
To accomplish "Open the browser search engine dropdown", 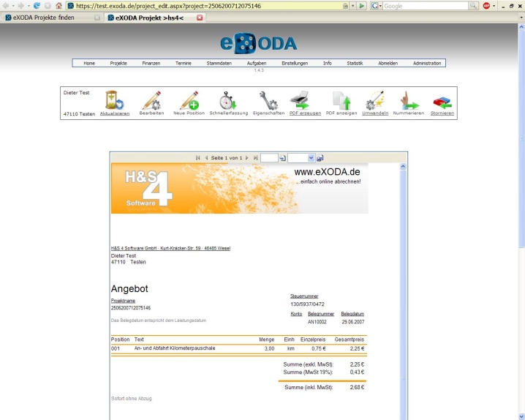I will point(376,6).
